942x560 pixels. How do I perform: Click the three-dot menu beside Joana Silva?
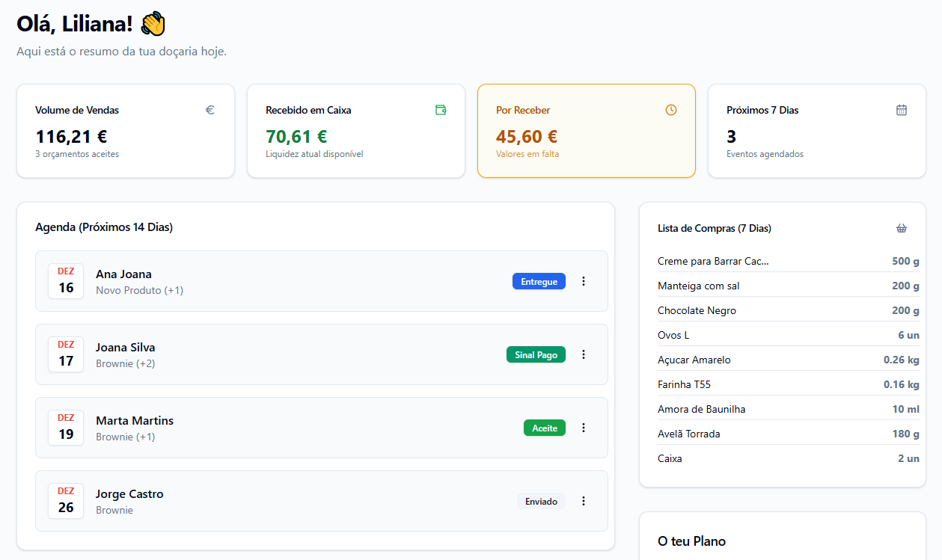584,354
